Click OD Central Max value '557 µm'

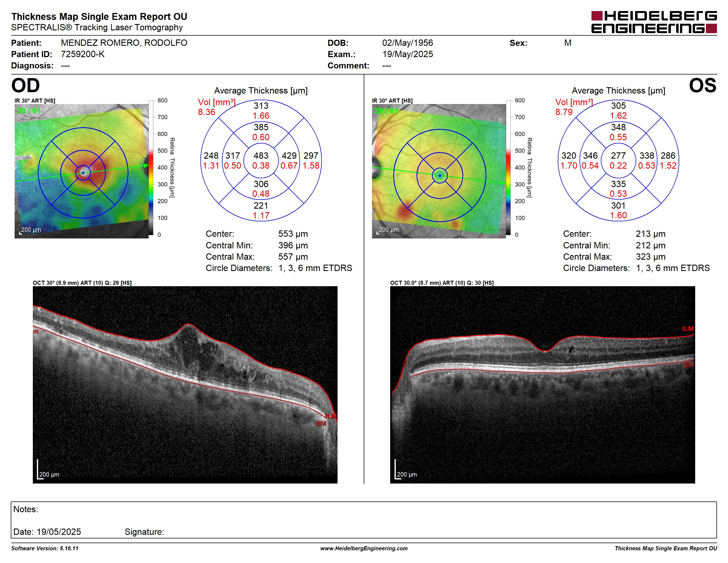(293, 257)
